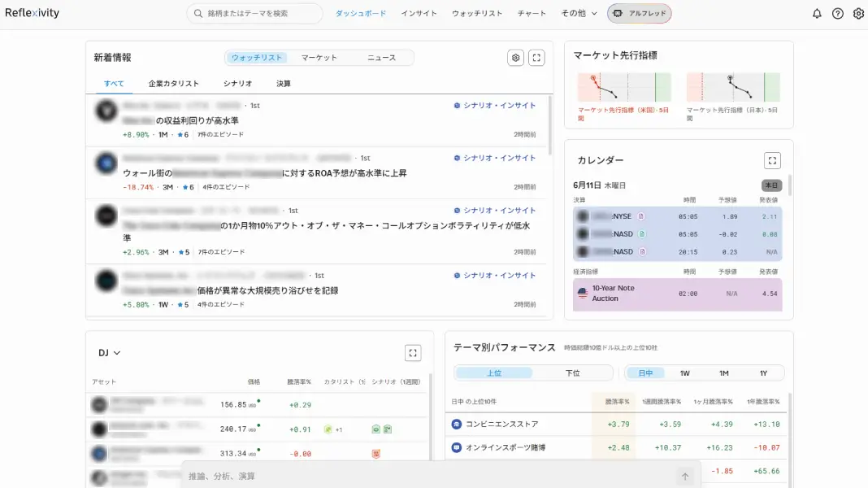Click the US flag icon for 10-Year Note Auction
Image resolution: width=868 pixels, height=488 pixels.
coord(583,293)
